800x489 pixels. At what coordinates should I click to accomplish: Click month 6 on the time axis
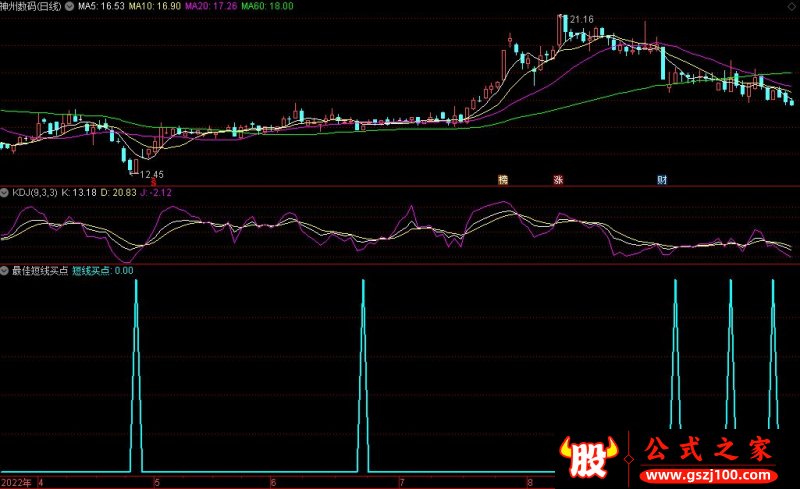[274, 482]
